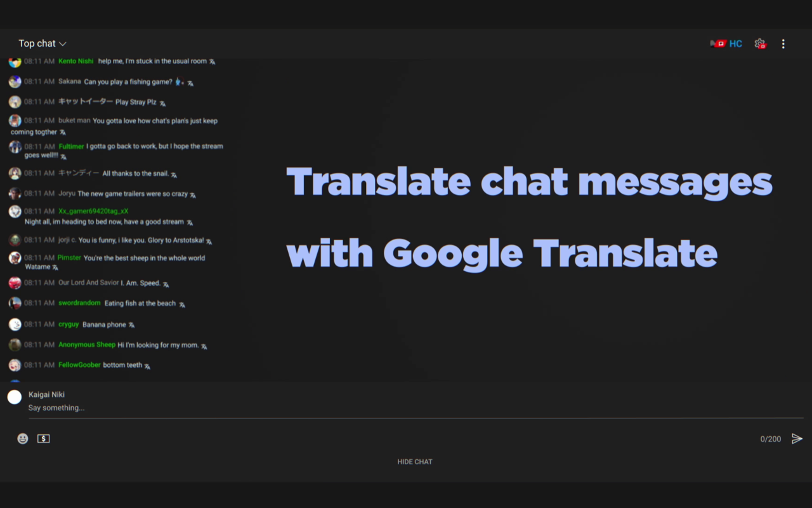Open the Top chat dropdown
The width and height of the screenshot is (812, 508).
click(x=42, y=43)
